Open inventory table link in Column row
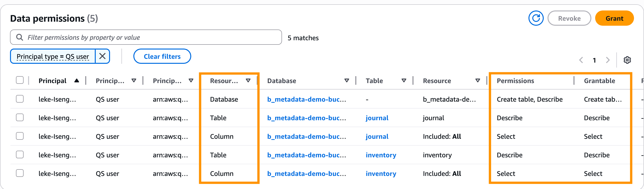The image size is (644, 189). [x=381, y=174]
